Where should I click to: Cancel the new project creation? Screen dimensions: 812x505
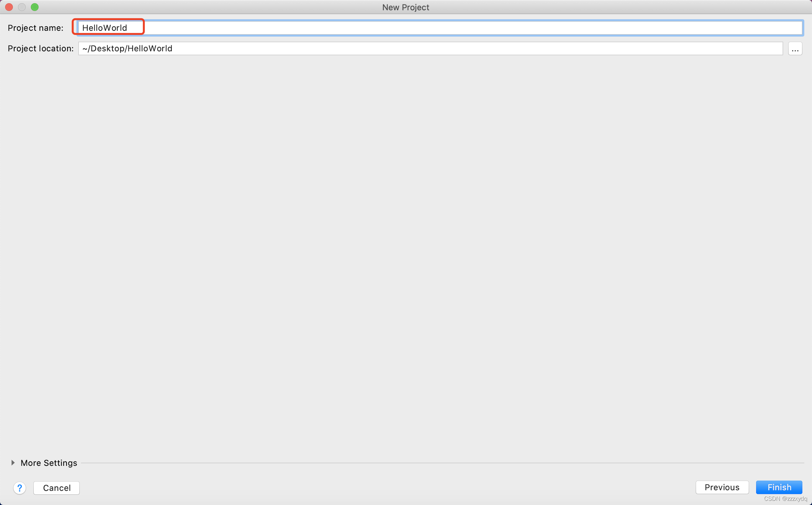[x=56, y=488]
